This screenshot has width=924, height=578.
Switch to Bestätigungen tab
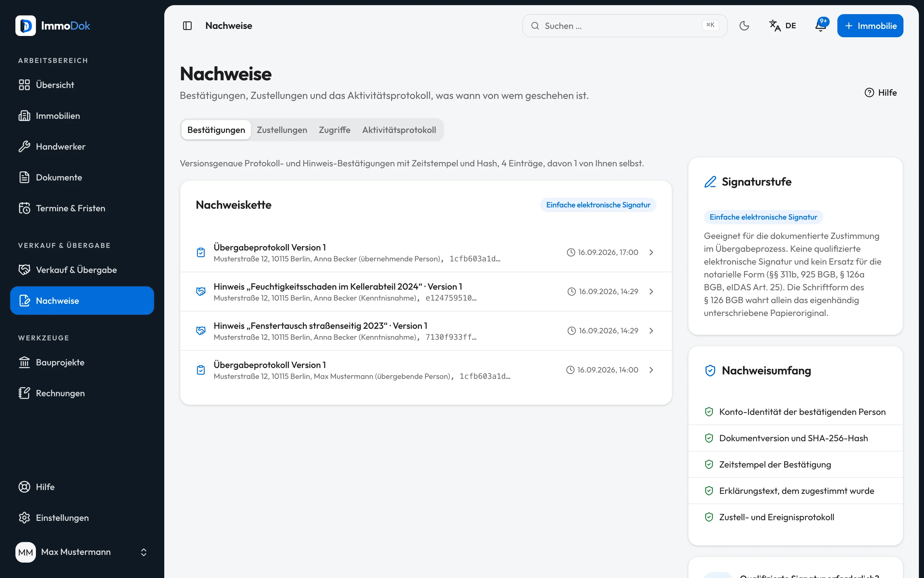tap(216, 130)
